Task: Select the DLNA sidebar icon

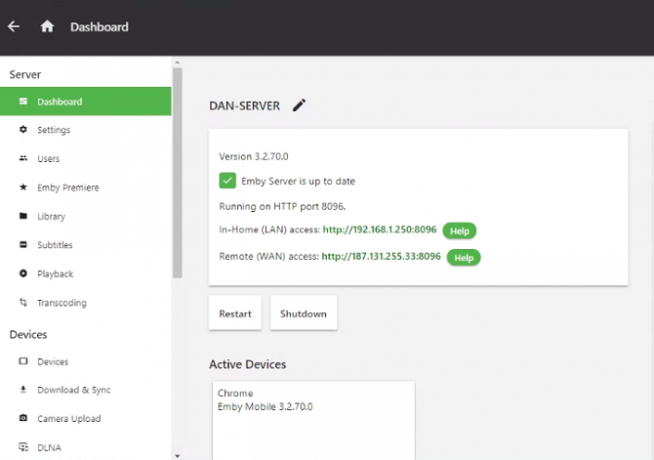Action: (23, 447)
